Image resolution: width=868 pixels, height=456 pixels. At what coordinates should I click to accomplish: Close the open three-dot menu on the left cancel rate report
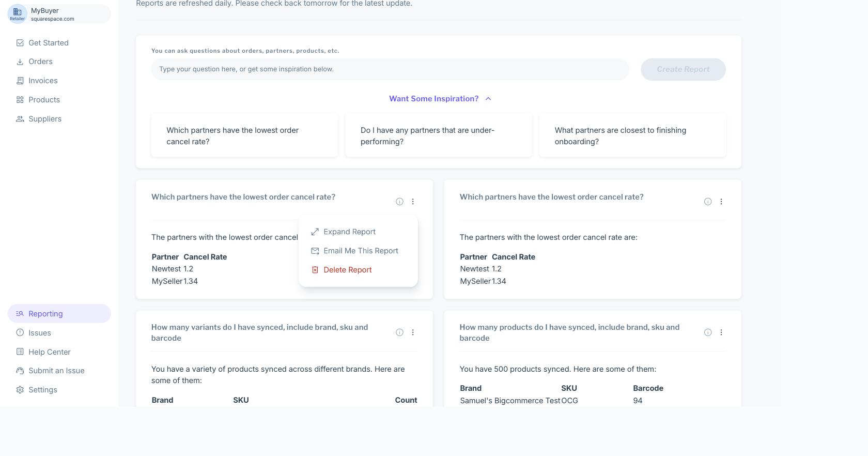click(413, 202)
